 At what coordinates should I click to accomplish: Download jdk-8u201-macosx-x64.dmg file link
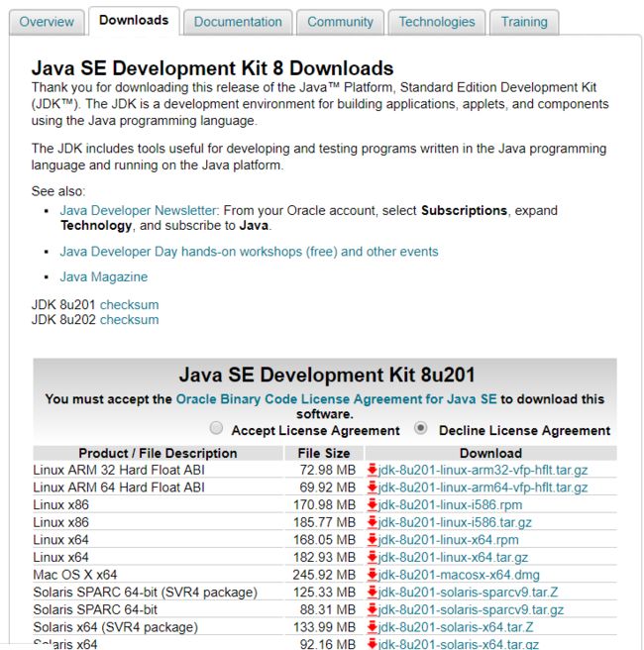click(x=459, y=575)
